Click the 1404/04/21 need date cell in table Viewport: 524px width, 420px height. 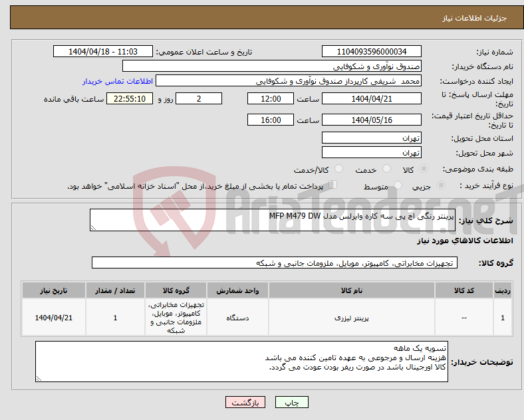[x=54, y=318]
